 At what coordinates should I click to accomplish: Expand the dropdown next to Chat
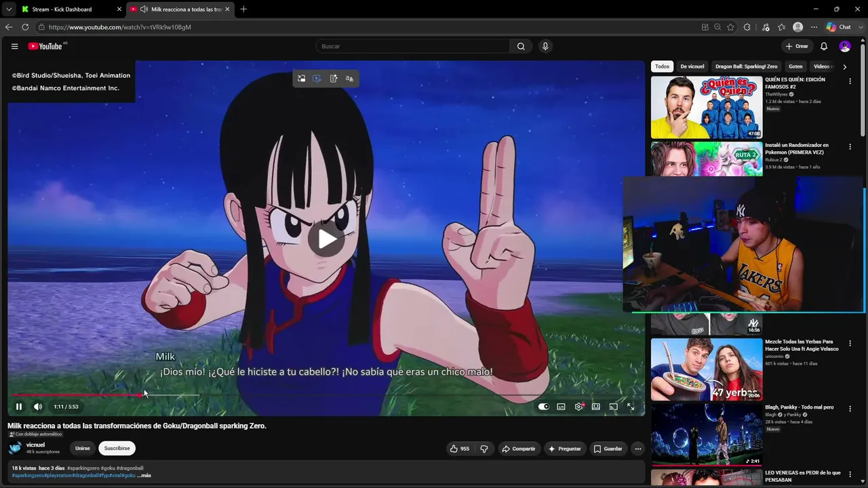click(861, 27)
